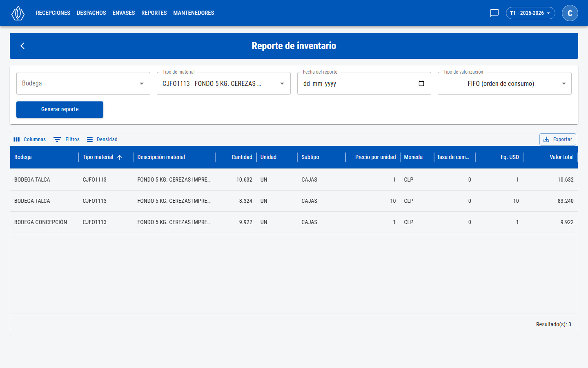Open the chat messages icon
588x368 pixels.
(494, 13)
